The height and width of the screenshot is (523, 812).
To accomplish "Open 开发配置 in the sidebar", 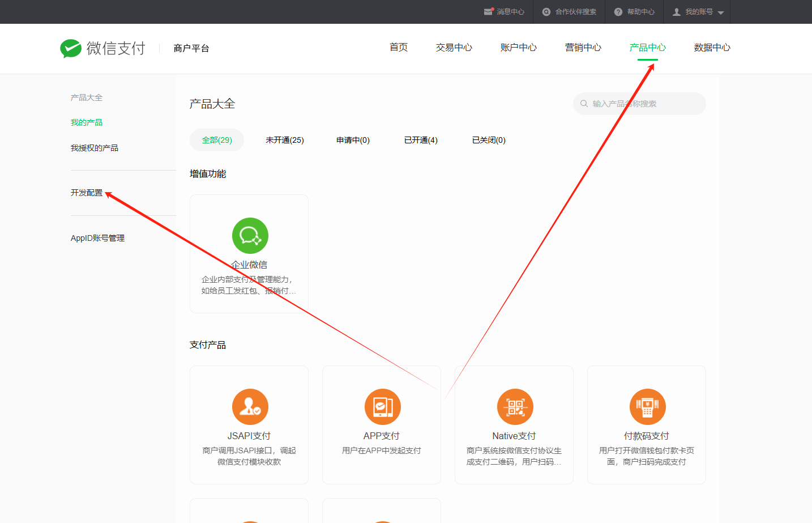I will (x=87, y=193).
